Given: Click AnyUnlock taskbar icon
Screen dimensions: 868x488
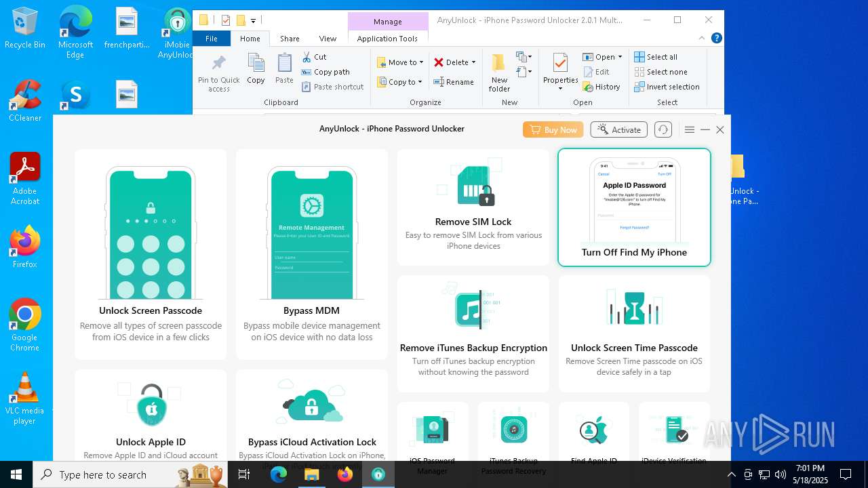Looking at the screenshot, I should [x=378, y=474].
